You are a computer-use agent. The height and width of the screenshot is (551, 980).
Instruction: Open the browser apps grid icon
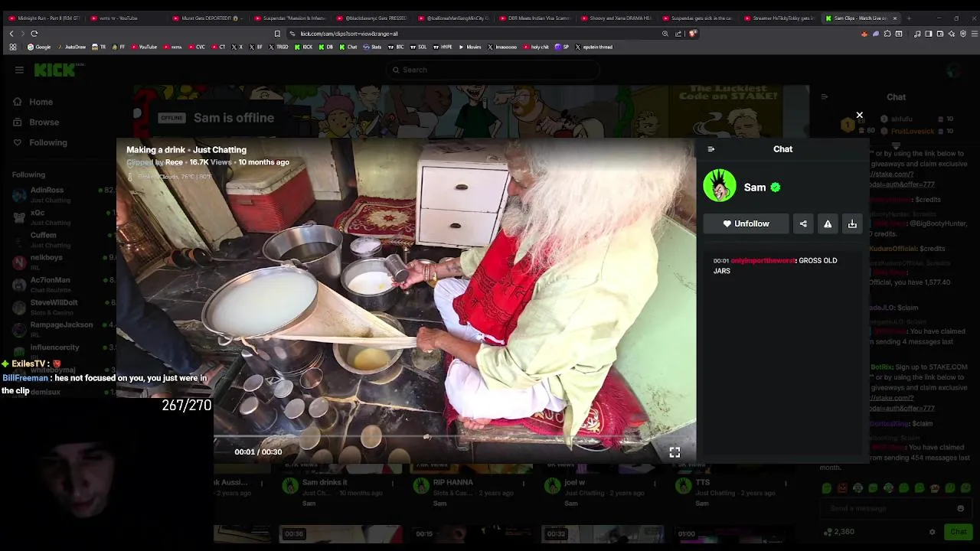(13, 47)
